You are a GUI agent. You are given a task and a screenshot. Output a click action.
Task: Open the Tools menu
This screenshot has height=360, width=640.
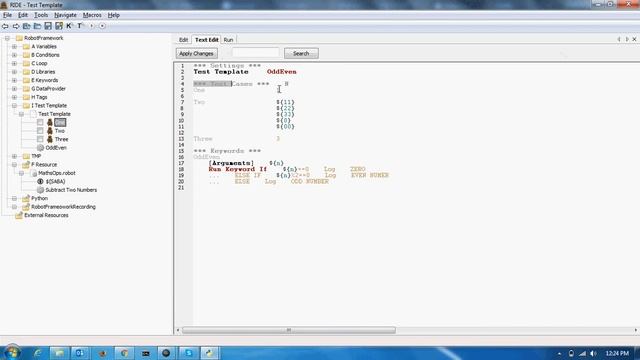(x=41, y=15)
